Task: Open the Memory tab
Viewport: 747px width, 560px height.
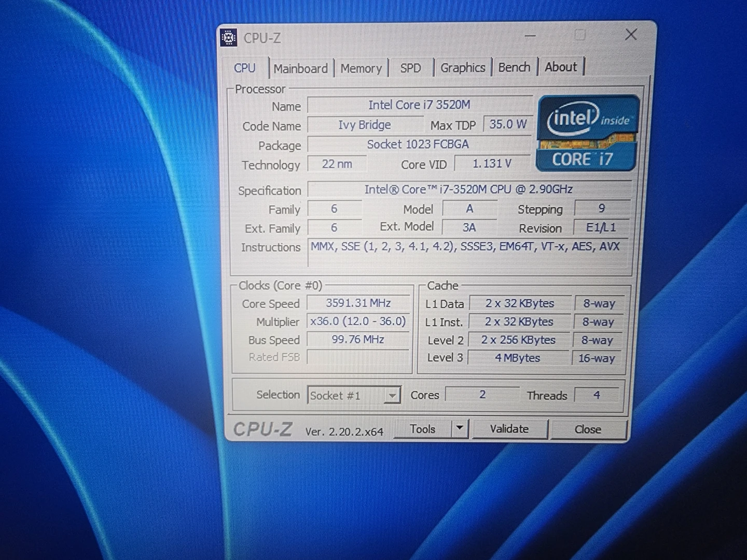Action: pos(361,68)
